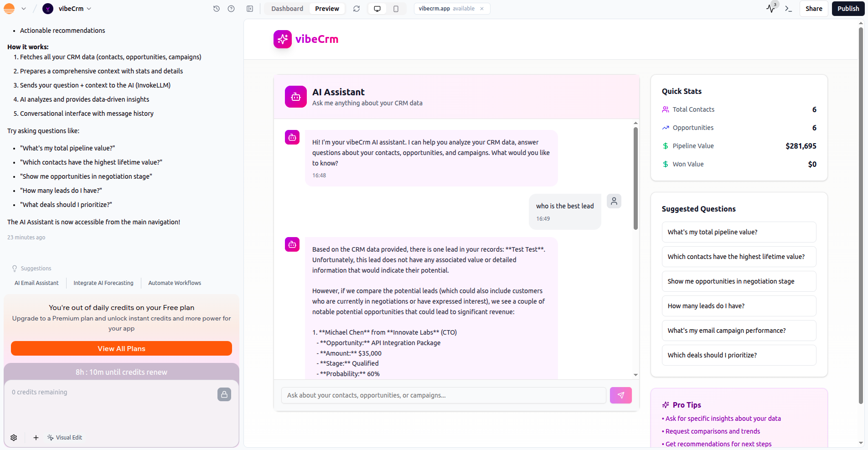This screenshot has width=868, height=450.
Task: Open the activity monitor pulse icon
Action: [x=770, y=9]
